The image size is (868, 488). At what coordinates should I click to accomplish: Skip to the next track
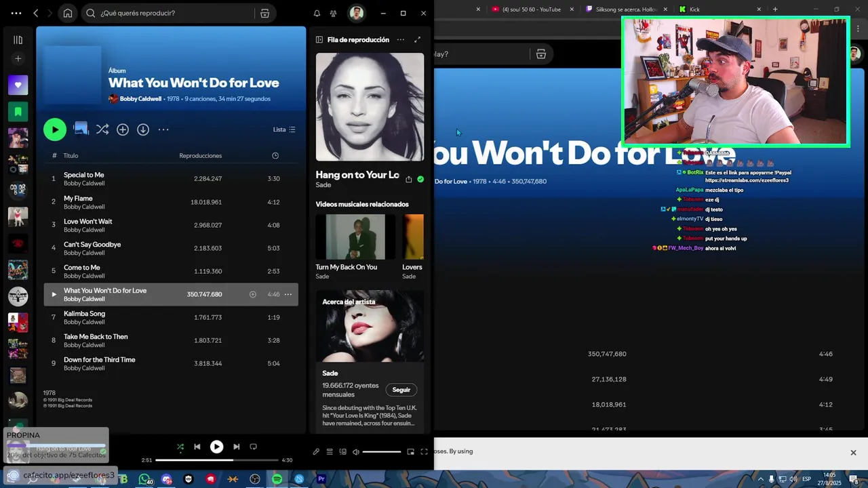[236, 447]
